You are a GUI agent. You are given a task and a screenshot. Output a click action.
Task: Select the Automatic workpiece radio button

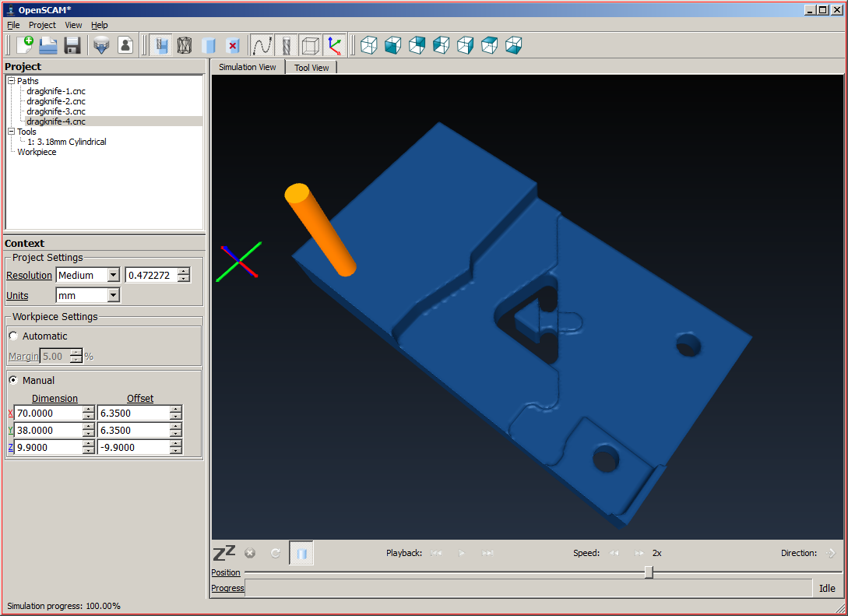pyautogui.click(x=14, y=336)
